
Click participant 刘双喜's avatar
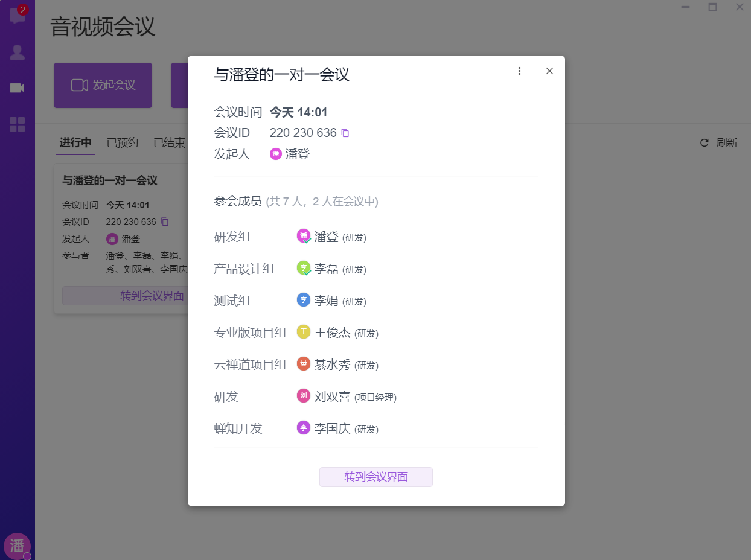(x=304, y=396)
